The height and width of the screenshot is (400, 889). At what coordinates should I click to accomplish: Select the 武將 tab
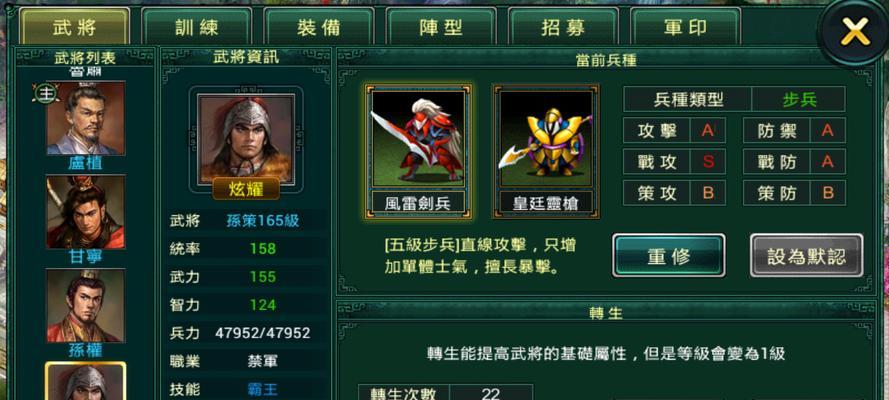(x=74, y=26)
